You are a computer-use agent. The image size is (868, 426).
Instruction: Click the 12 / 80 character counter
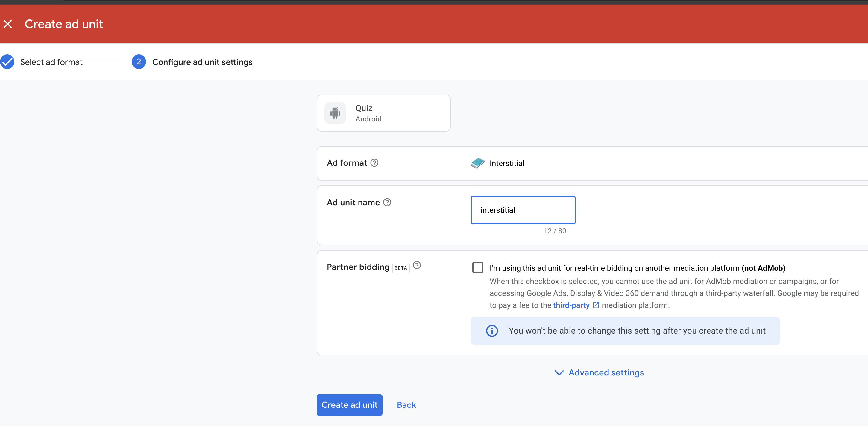[555, 231]
